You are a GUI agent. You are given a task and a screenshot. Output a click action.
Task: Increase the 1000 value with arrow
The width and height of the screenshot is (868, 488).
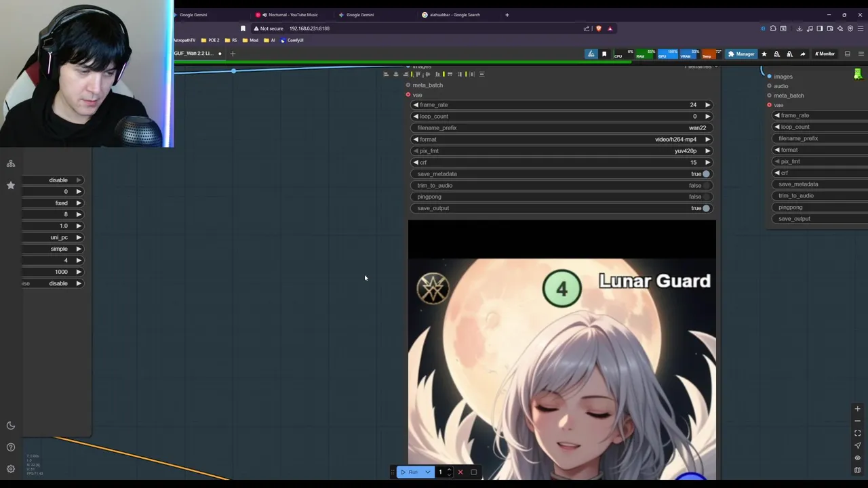pos(79,272)
